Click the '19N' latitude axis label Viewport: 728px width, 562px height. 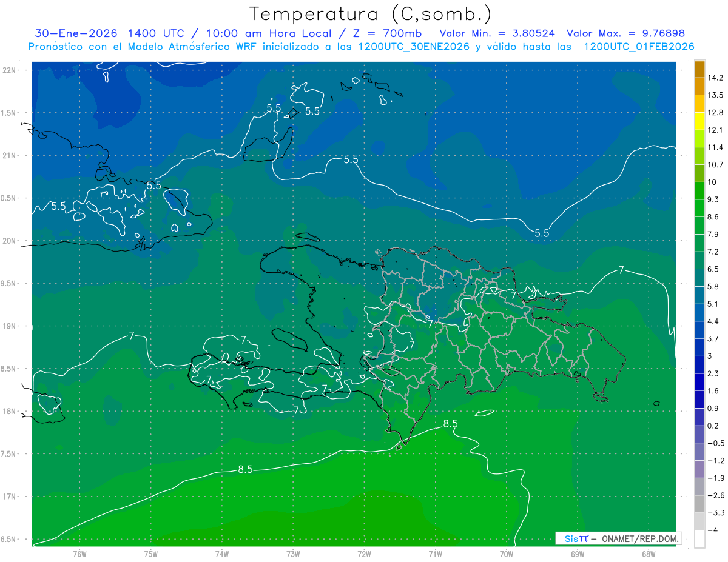tap(10, 326)
